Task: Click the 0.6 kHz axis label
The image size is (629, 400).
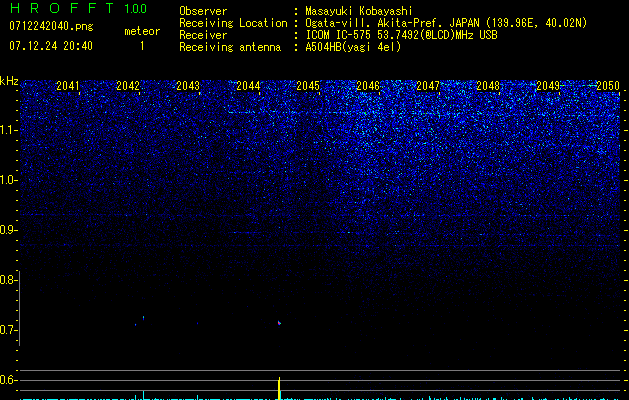Action: (x=8, y=380)
